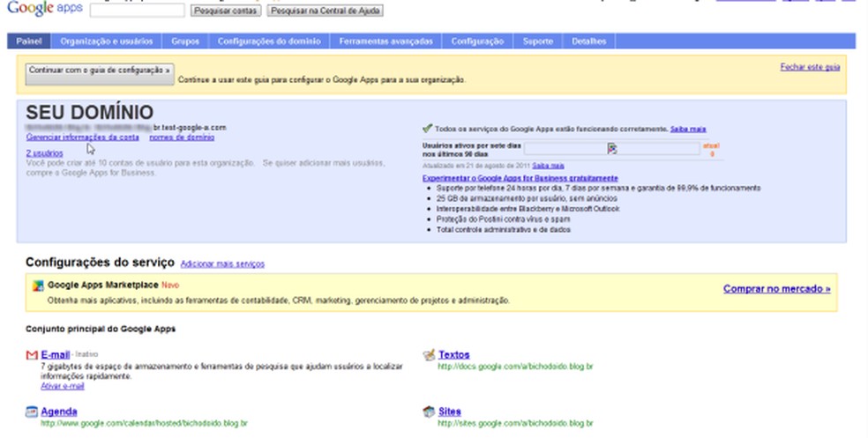Open the Configuração tab
This screenshot has height=438, width=868.
click(x=477, y=41)
